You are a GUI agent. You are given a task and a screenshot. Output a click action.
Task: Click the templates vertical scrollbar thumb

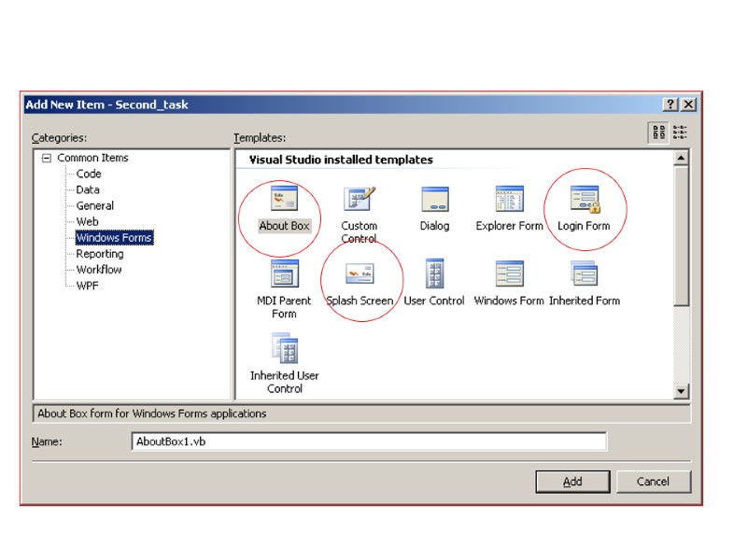pos(682,236)
